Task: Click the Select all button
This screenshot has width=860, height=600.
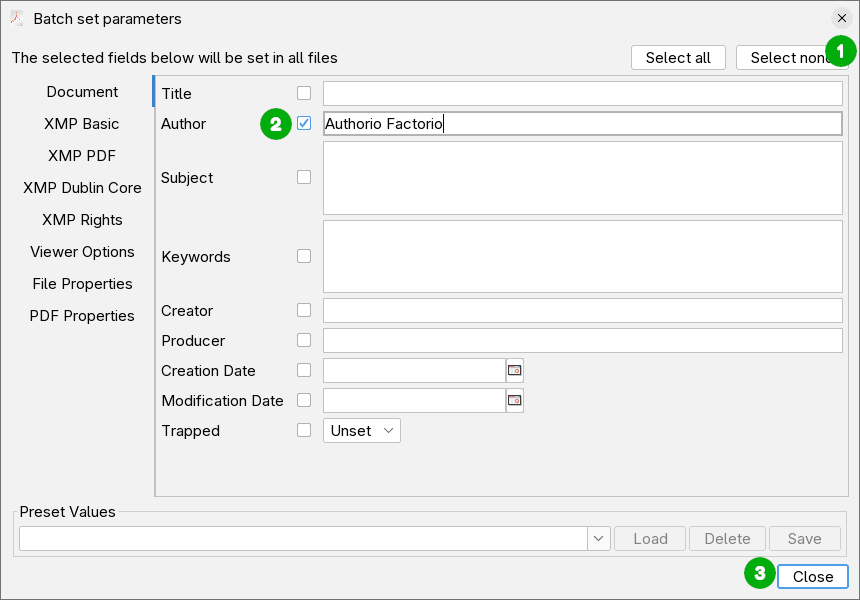Action: point(678,57)
